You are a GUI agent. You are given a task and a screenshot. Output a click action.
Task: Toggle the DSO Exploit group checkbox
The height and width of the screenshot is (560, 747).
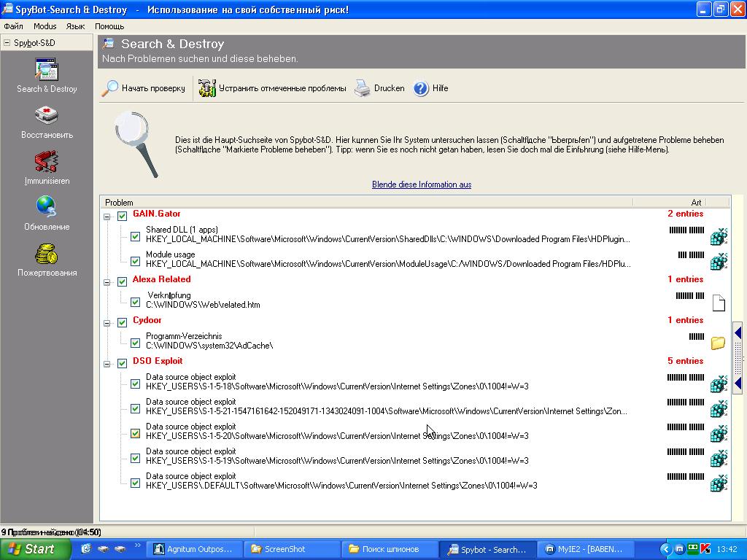[x=122, y=363]
